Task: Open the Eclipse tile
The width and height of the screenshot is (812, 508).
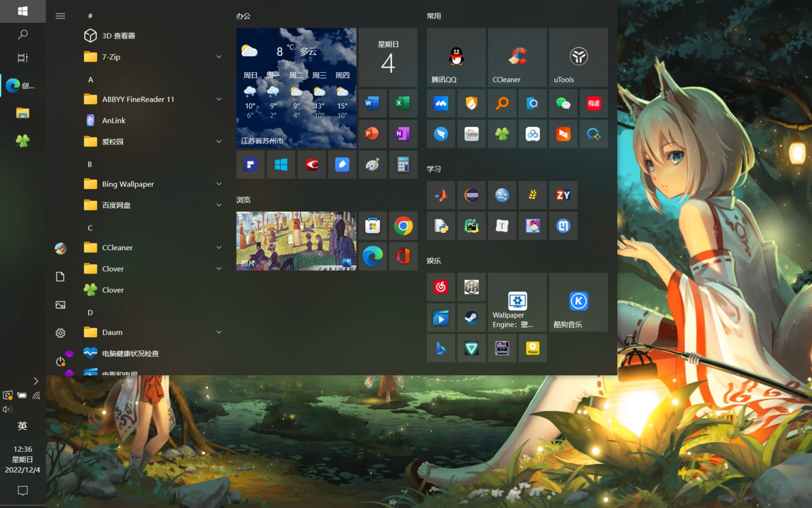Action: 471,195
